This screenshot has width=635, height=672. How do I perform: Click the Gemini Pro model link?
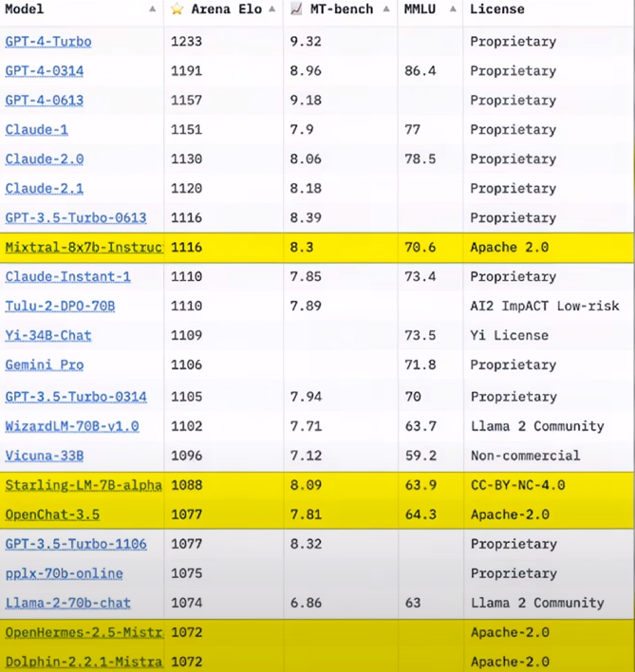pos(45,364)
